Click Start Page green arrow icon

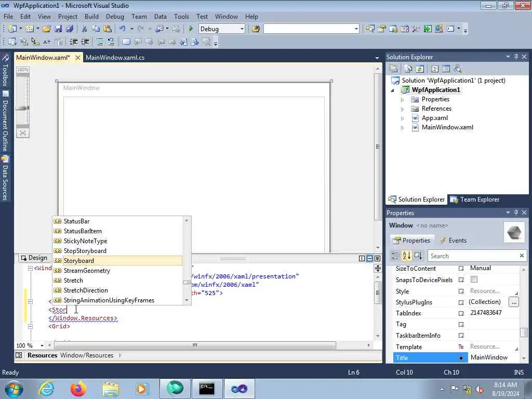428,29
